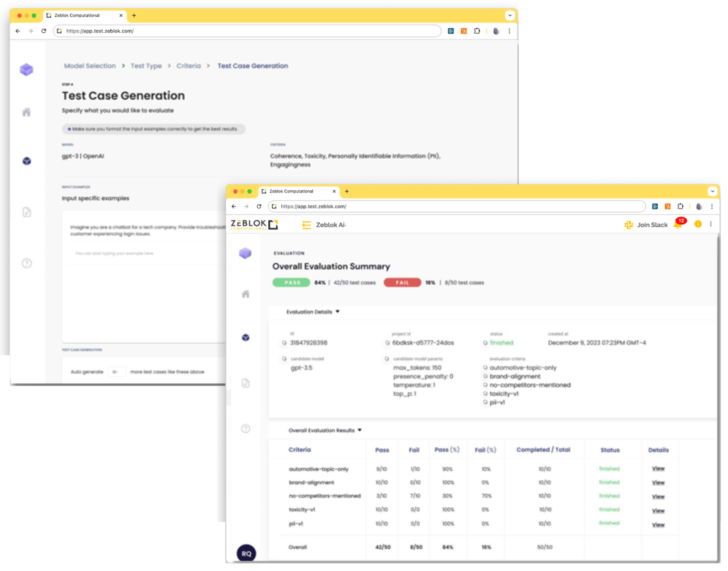Click purple cube logo in front window sidebar
This screenshot has height=571, width=728.
245,253
